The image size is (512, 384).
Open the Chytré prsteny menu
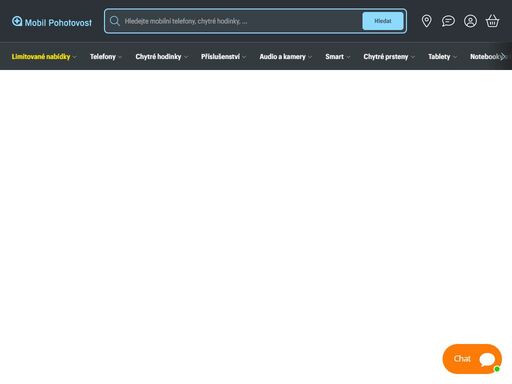[x=389, y=57]
